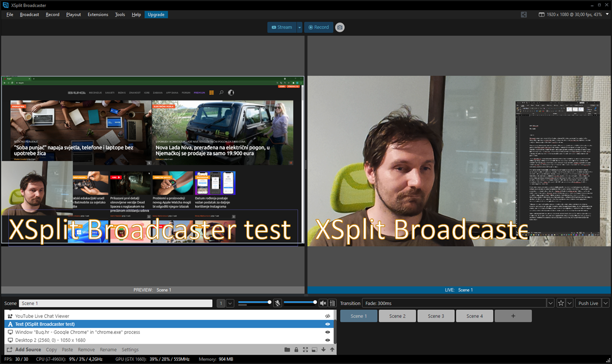Open the Fade: 300ms transition combo box
This screenshot has width=612, height=364.
(x=458, y=303)
